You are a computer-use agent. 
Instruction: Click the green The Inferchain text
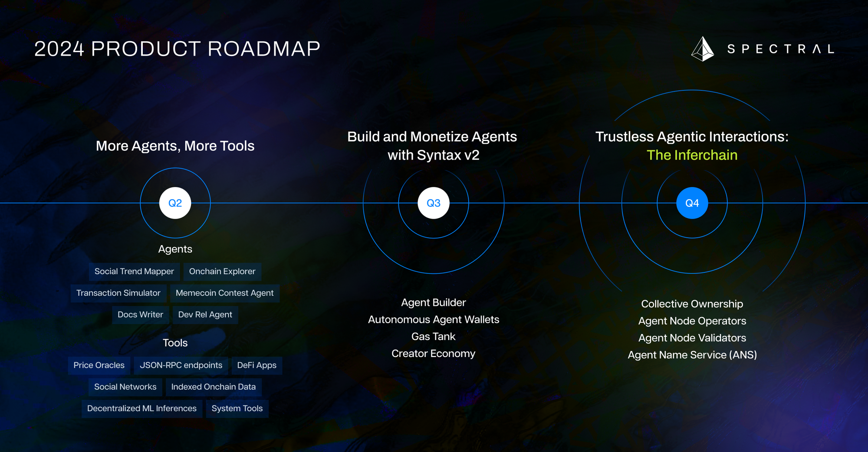pyautogui.click(x=692, y=155)
